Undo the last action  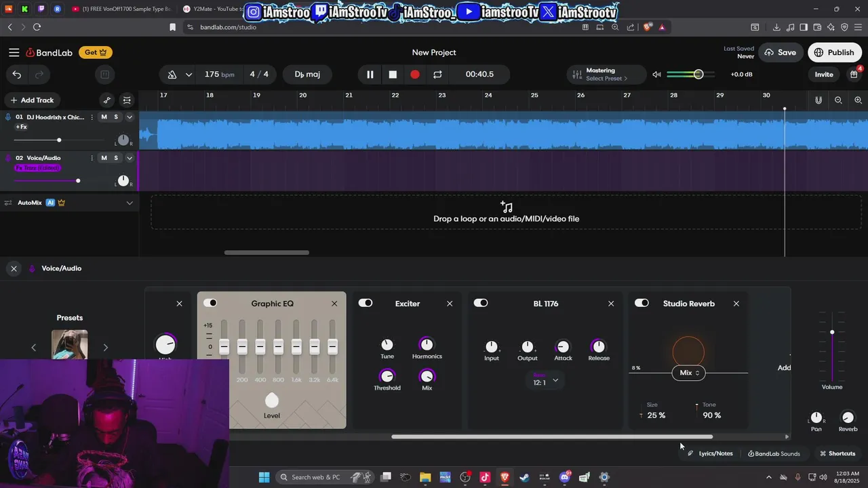point(17,75)
